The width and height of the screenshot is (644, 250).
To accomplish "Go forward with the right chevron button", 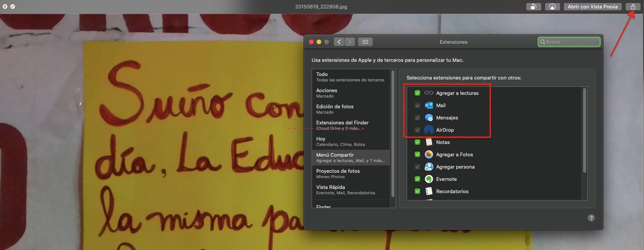I will 350,42.
